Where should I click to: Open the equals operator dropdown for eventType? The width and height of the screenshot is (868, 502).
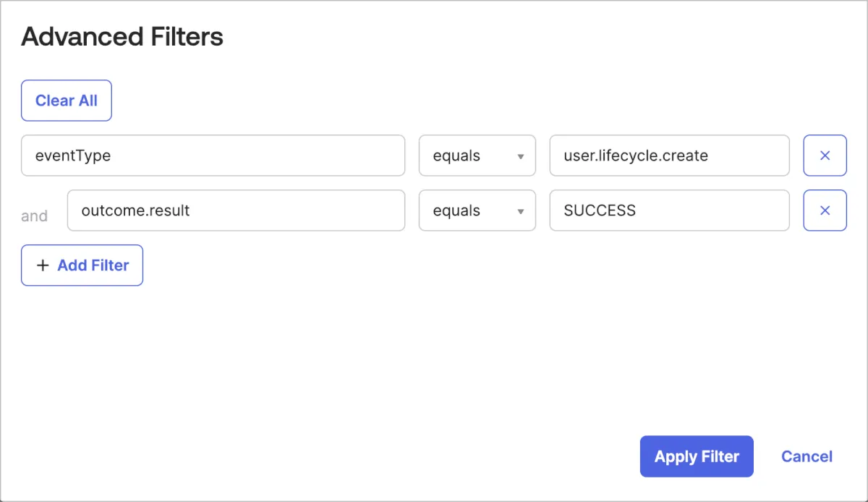click(x=477, y=156)
